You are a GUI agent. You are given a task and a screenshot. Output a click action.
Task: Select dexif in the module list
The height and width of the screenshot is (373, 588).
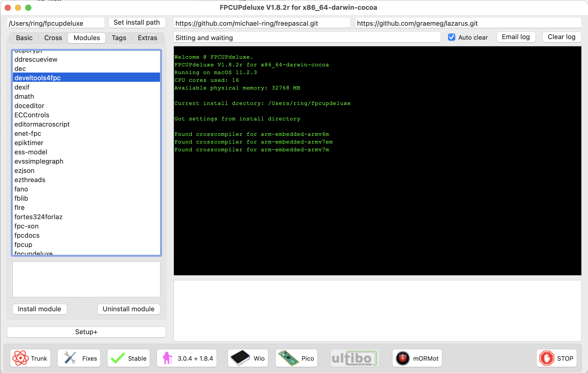click(86, 87)
